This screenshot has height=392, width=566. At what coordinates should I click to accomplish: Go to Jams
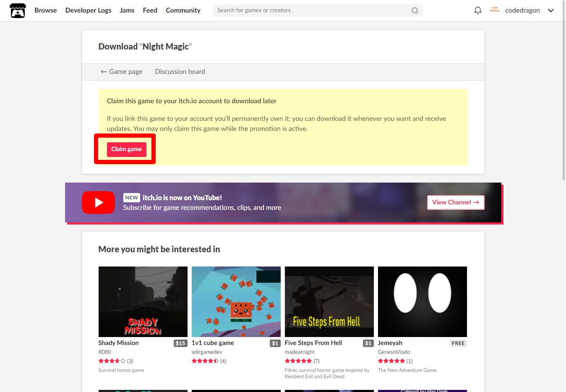(127, 10)
